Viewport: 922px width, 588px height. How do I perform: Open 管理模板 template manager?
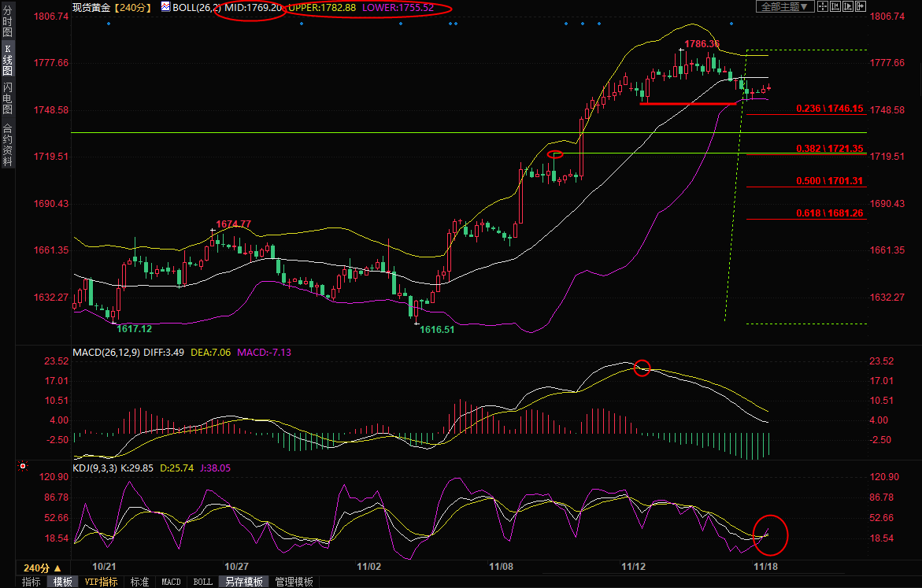coord(294,582)
